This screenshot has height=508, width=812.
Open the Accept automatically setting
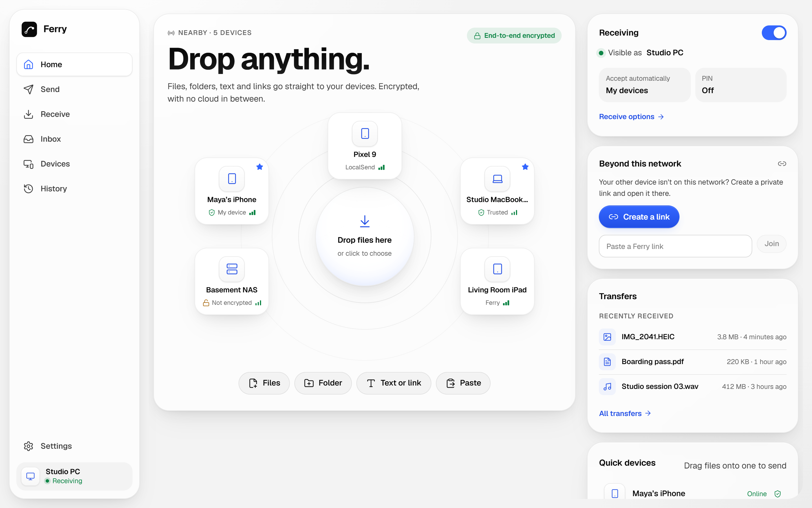(644, 85)
